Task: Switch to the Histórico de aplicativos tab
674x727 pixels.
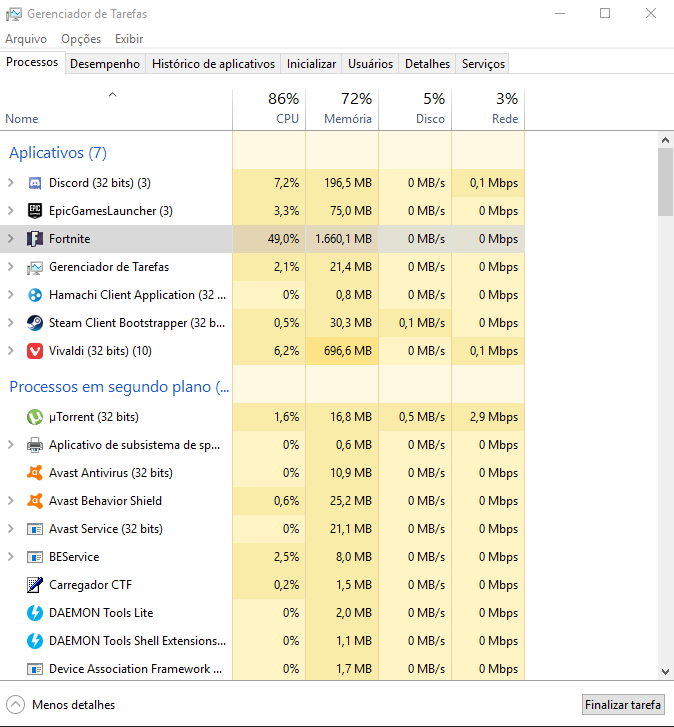Action: tap(213, 64)
